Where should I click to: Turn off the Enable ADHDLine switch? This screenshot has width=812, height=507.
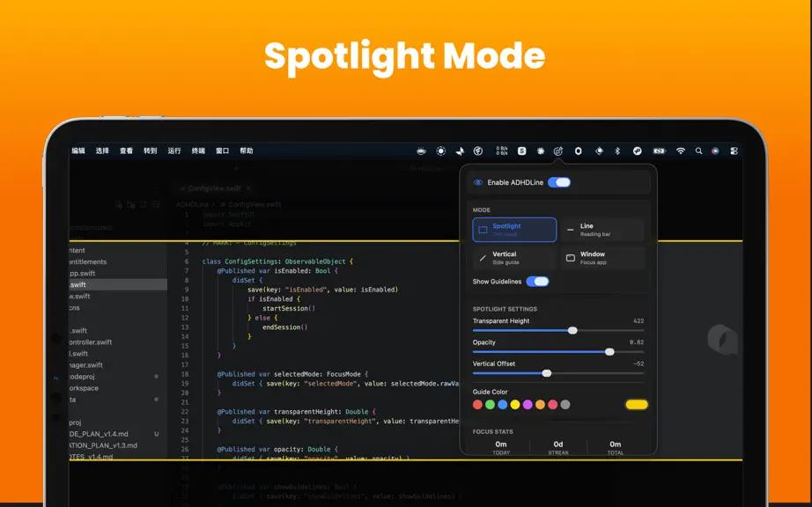(x=559, y=182)
